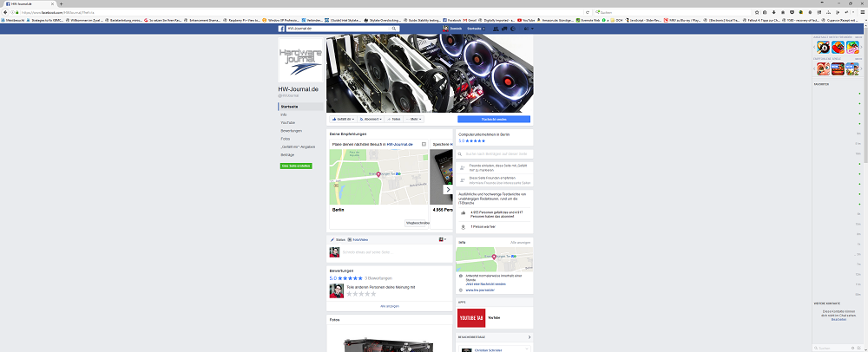Focus 'Suche nach Beiträgen auf dieser Seite' field
Image resolution: width=868 pixels, height=352 pixels.
click(495, 154)
